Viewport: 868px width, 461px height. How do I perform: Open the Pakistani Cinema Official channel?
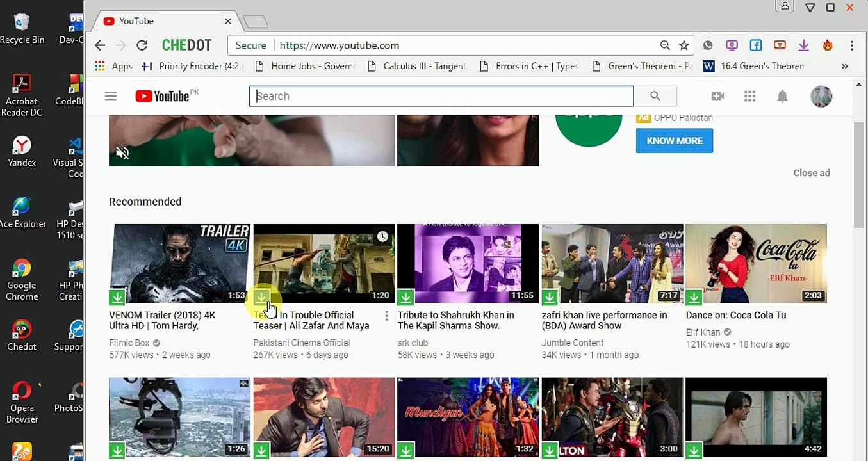coord(302,343)
